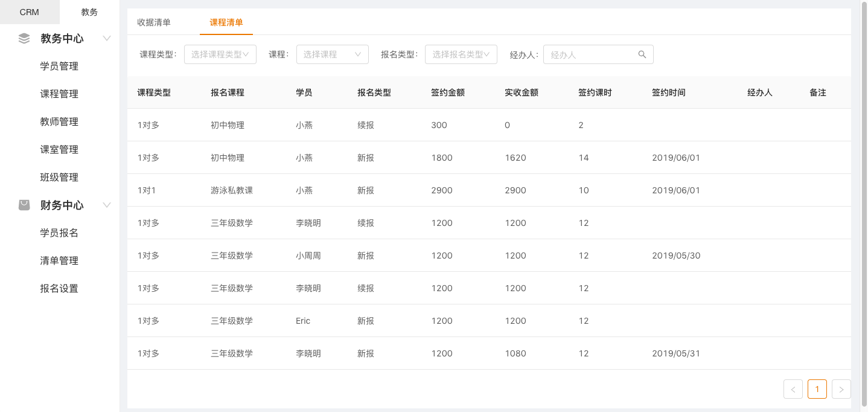The image size is (868, 412).
Task: Open the 选择报名类型 dropdown
Action: (461, 54)
